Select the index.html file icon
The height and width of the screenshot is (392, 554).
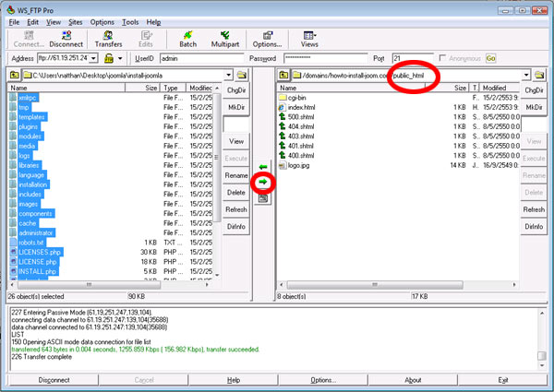[x=282, y=107]
